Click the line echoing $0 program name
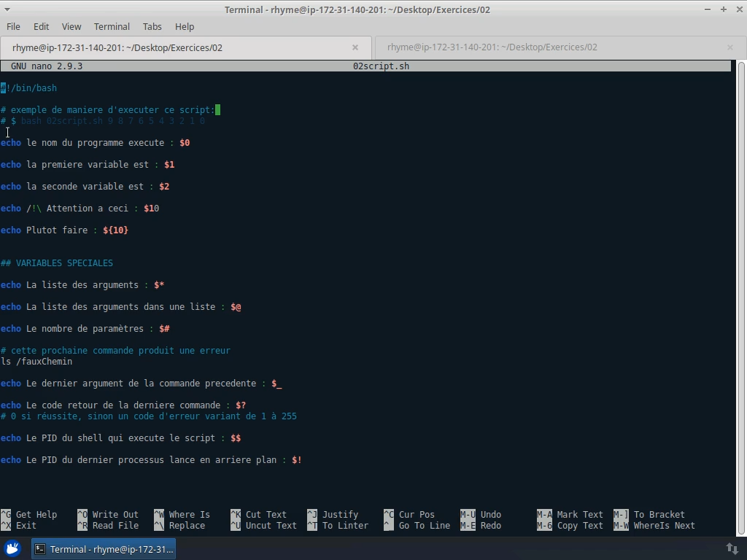 [96, 143]
